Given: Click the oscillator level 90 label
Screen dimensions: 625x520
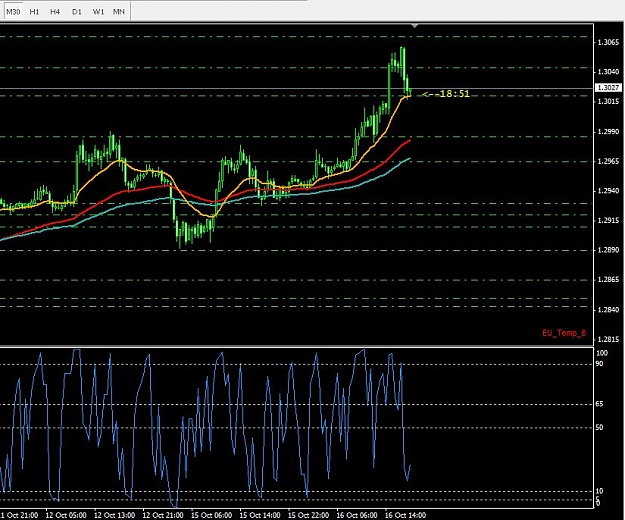Looking at the screenshot, I should coord(599,364).
